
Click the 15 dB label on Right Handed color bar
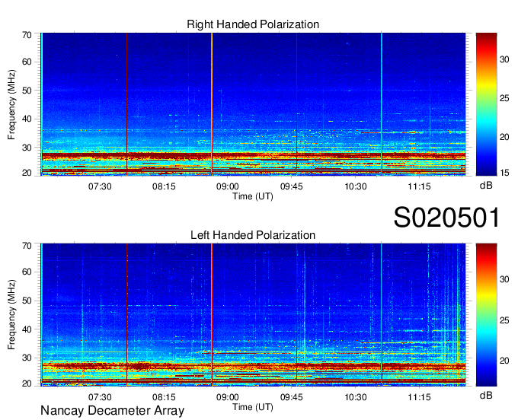pos(504,173)
